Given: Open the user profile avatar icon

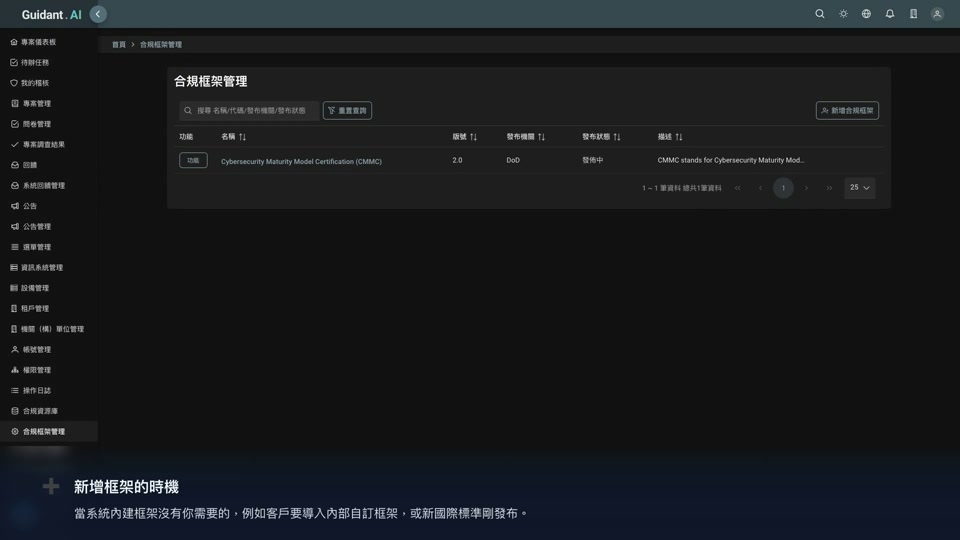Looking at the screenshot, I should tap(937, 13).
